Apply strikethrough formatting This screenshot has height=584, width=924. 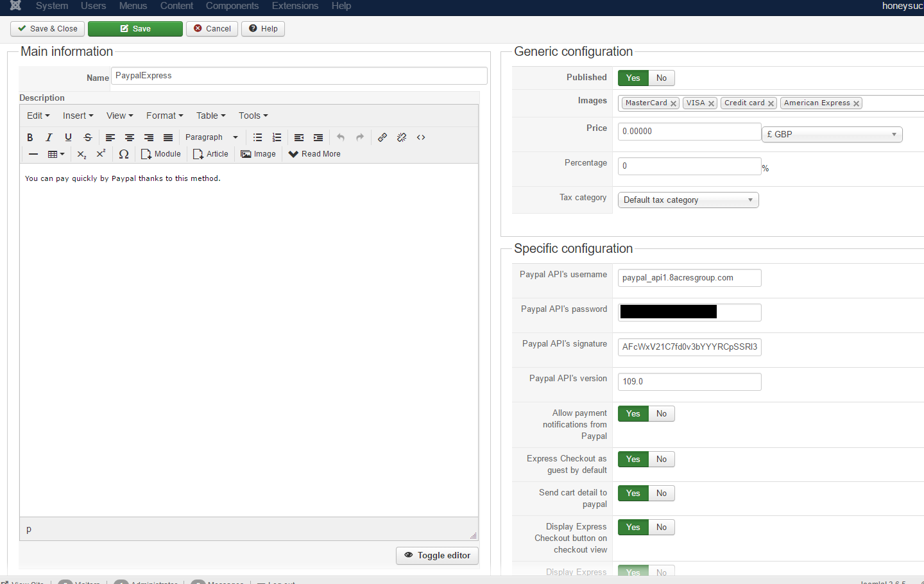pos(88,137)
